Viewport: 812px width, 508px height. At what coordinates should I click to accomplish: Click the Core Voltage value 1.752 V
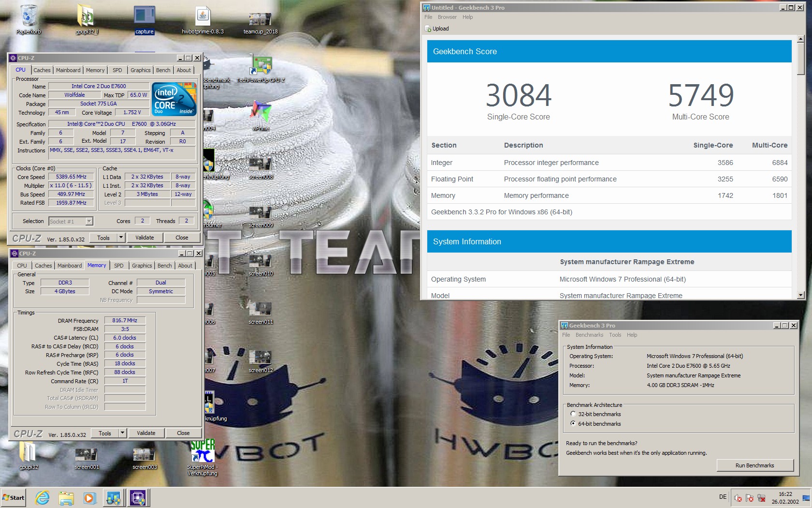point(132,112)
